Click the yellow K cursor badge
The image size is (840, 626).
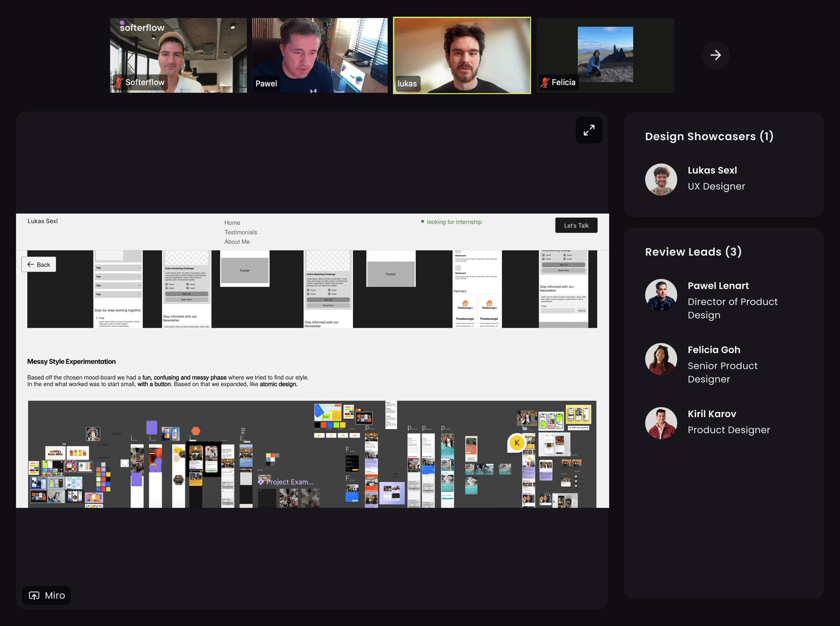click(517, 443)
